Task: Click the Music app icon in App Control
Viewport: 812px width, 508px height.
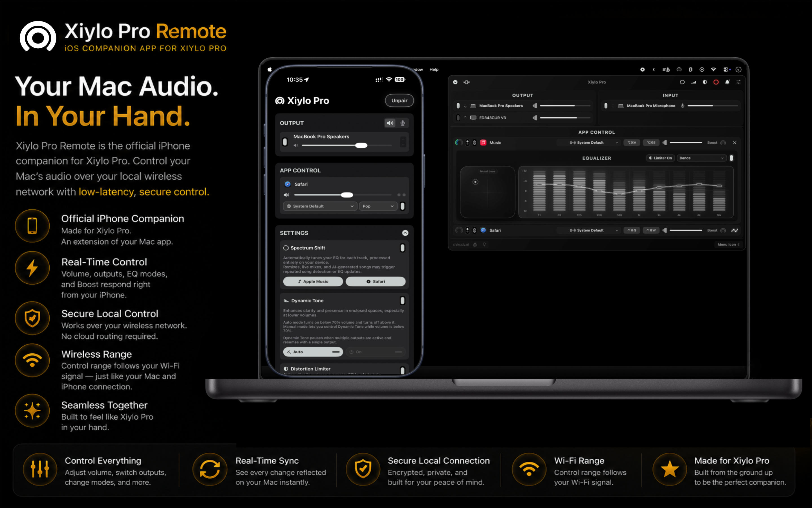Action: 483,143
